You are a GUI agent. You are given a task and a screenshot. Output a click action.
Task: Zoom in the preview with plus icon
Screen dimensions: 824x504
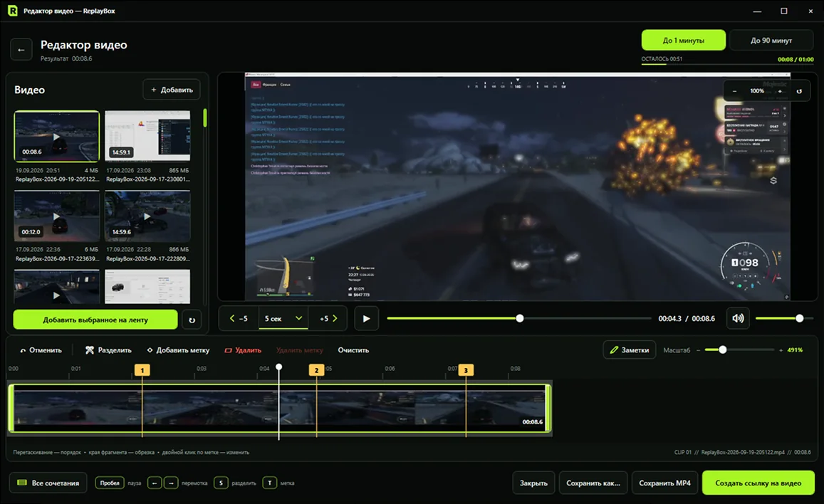pyautogui.click(x=780, y=91)
